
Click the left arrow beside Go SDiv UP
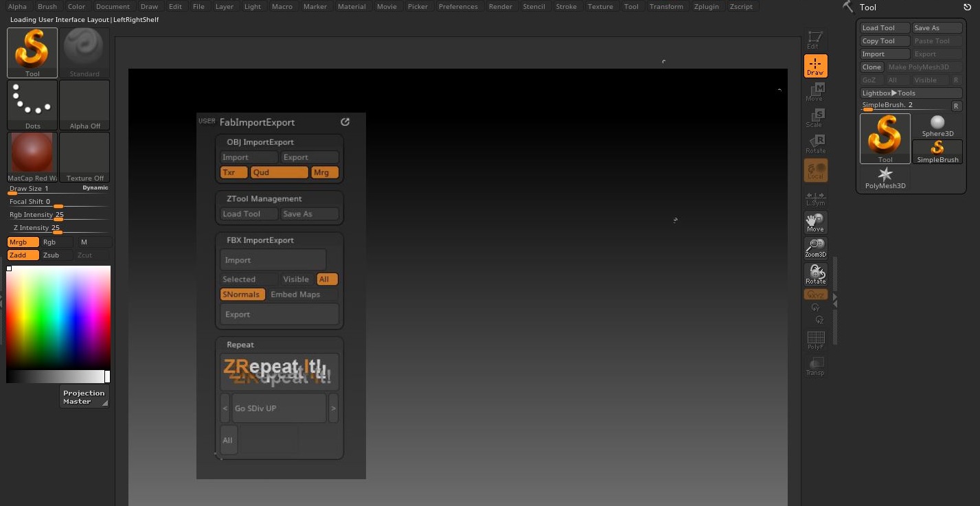[225, 409]
